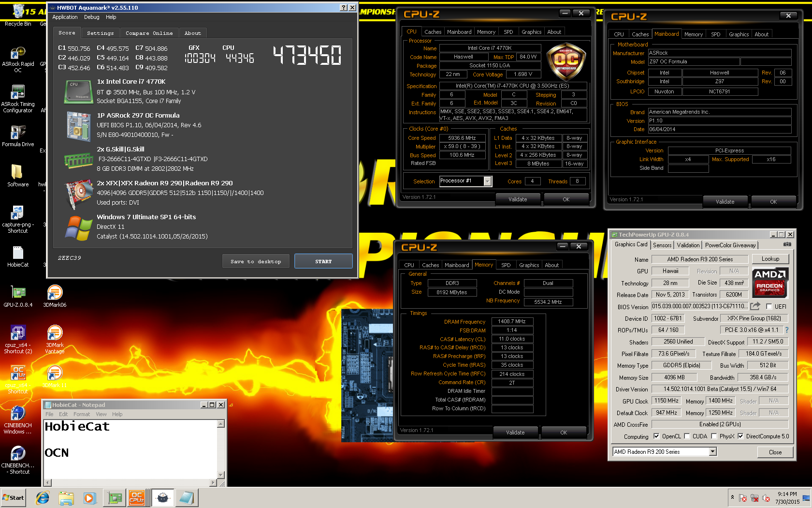The width and height of the screenshot is (812, 508).
Task: Launch 3DMark06 desktop shortcut
Action: [55, 296]
